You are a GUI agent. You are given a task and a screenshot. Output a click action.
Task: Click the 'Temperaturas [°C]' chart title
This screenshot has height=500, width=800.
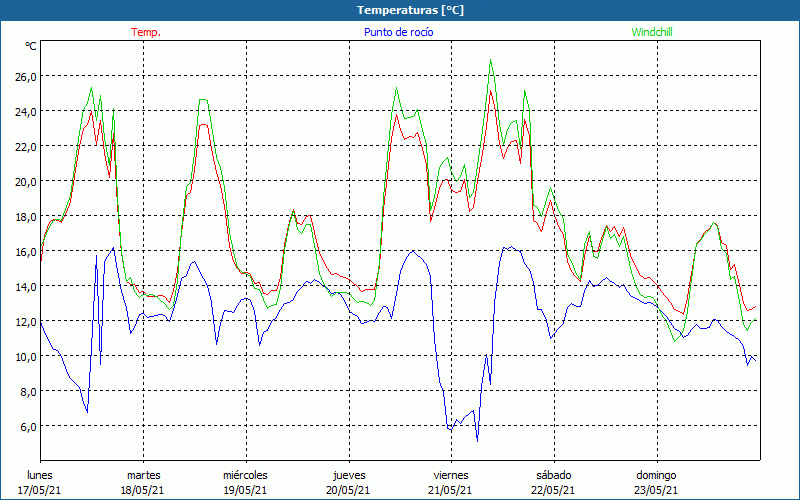click(x=410, y=10)
